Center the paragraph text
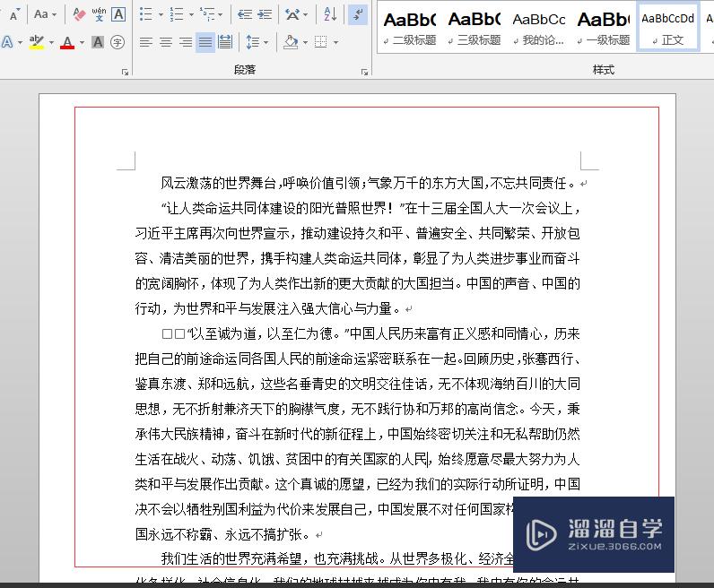This screenshot has width=714, height=588. (166, 42)
